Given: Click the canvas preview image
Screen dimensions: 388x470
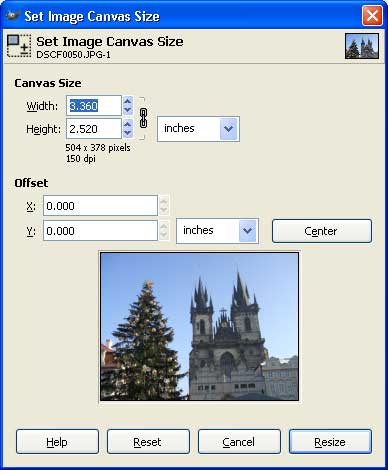Looking at the screenshot, I should pyautogui.click(x=199, y=326).
